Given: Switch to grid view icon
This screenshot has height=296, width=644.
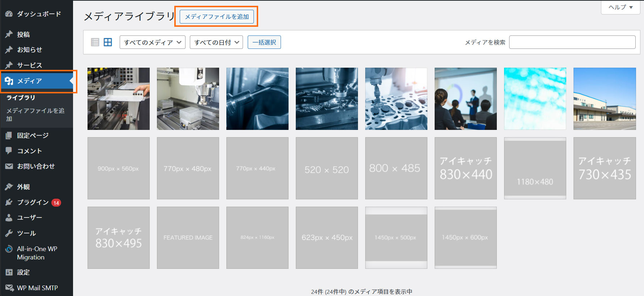Looking at the screenshot, I should point(108,42).
